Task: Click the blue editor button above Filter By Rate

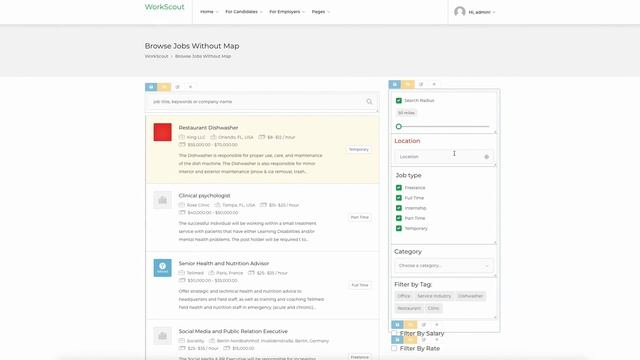Action: 397,340
